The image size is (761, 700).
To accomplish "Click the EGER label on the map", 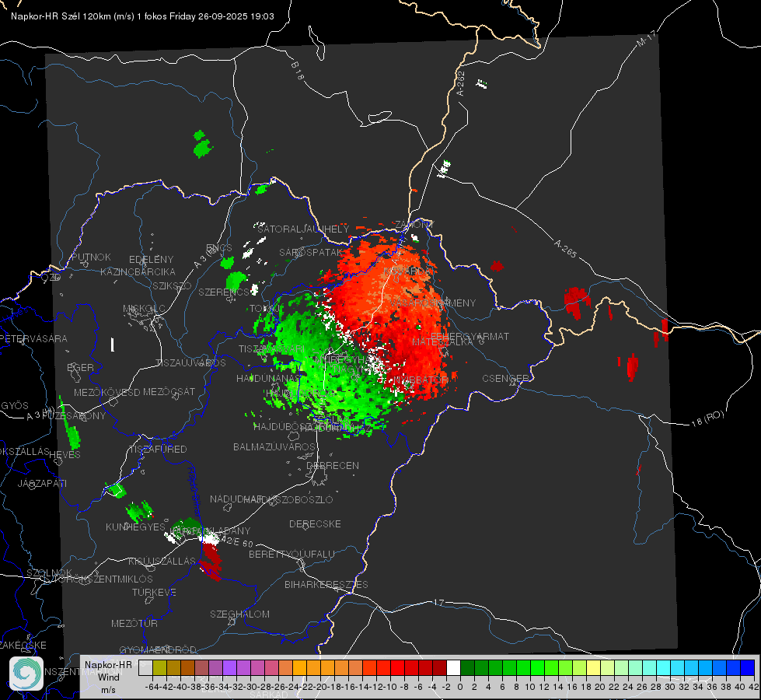I will [80, 367].
